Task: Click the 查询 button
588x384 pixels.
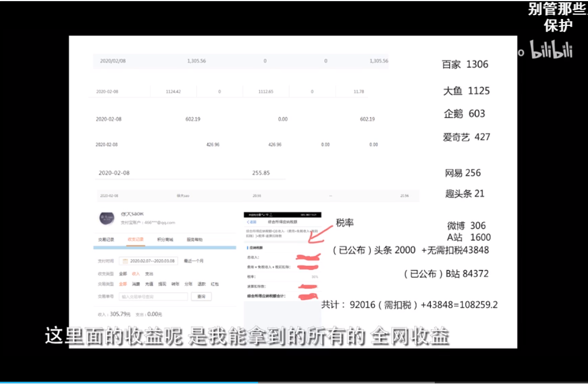Action: (202, 296)
